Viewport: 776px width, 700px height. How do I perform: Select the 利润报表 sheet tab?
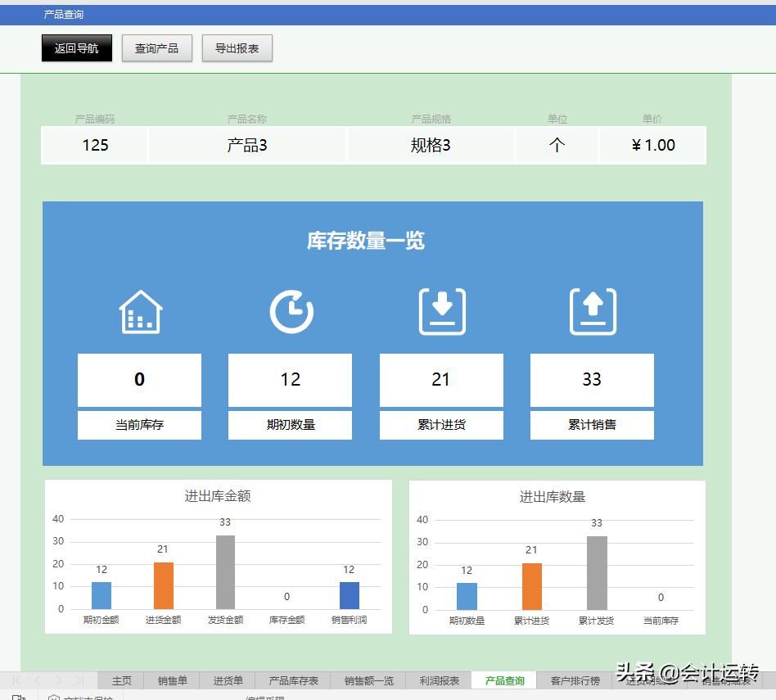click(439, 680)
